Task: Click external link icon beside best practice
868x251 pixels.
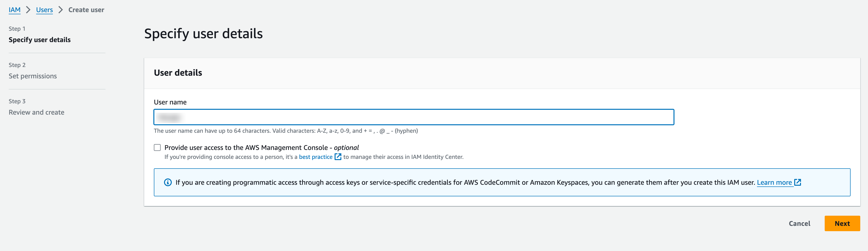Action: pyautogui.click(x=338, y=157)
